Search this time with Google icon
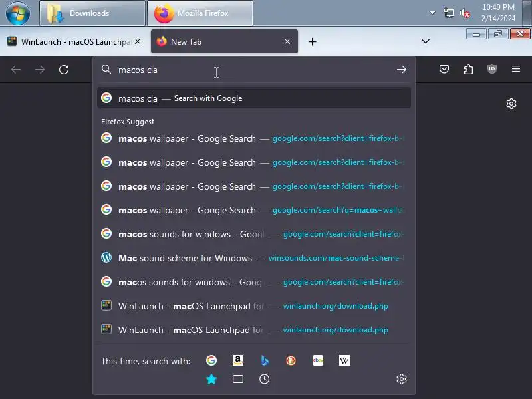 pyautogui.click(x=211, y=360)
